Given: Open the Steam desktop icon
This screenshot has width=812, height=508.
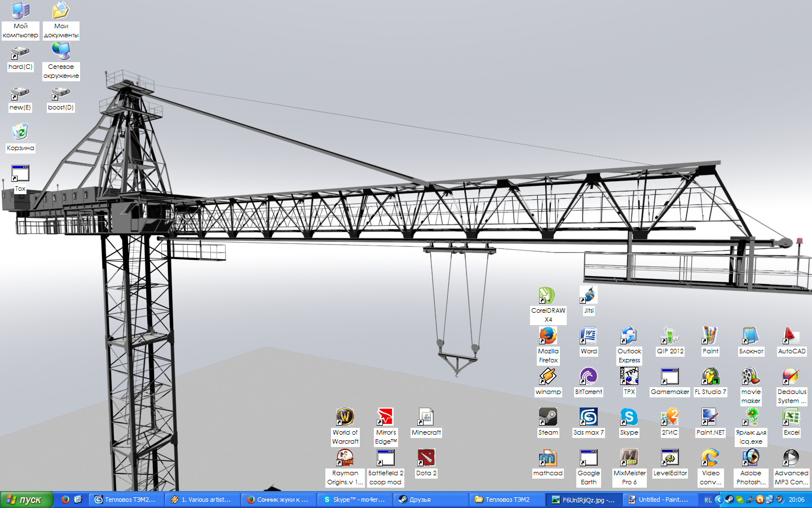Looking at the screenshot, I should (x=548, y=418).
